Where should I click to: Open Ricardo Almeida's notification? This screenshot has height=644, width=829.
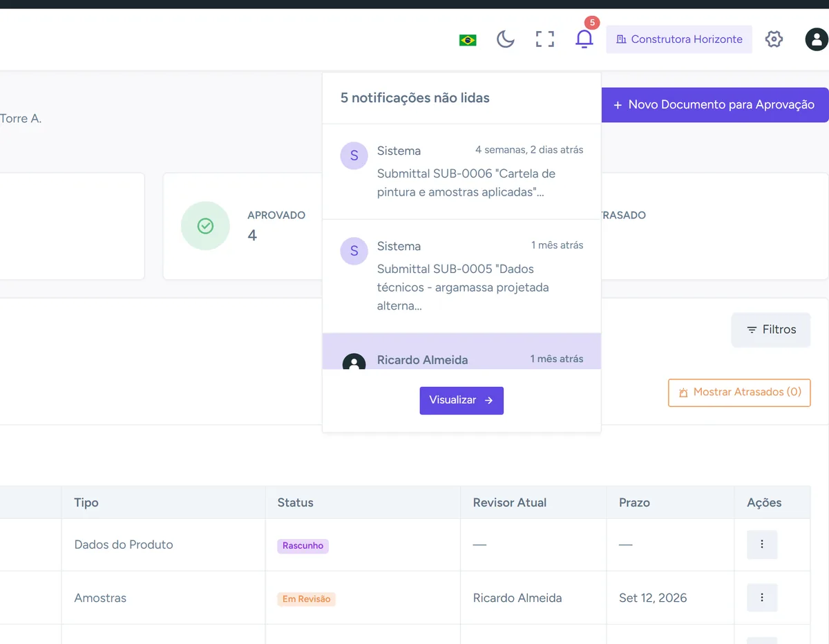pos(461,352)
